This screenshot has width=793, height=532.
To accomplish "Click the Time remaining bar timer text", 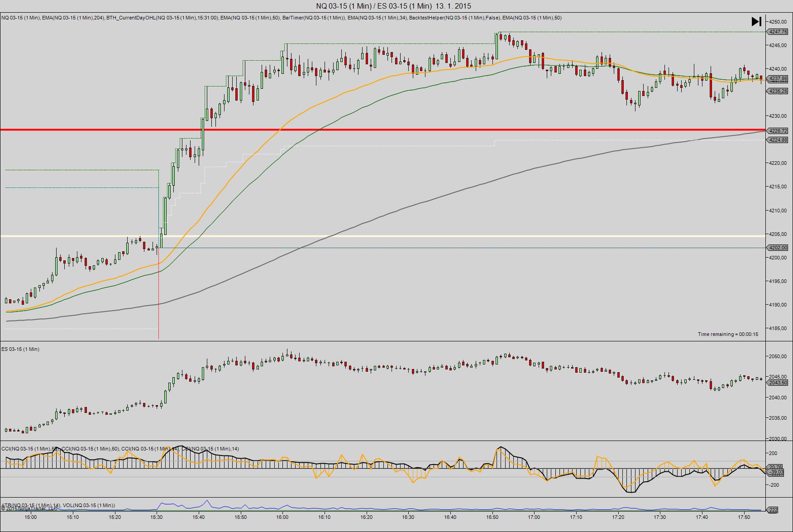I will (x=727, y=334).
